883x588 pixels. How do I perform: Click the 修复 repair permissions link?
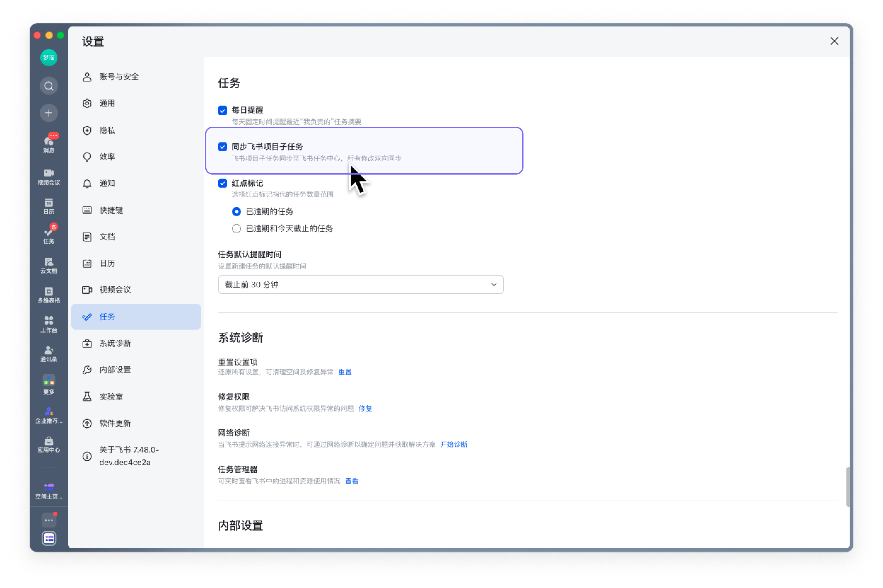(x=365, y=408)
